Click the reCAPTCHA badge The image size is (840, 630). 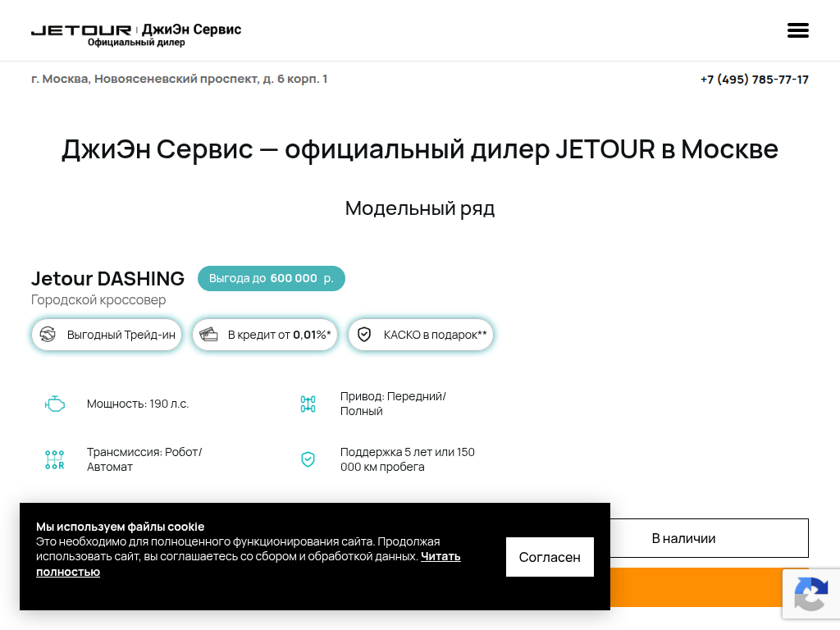coord(811,594)
